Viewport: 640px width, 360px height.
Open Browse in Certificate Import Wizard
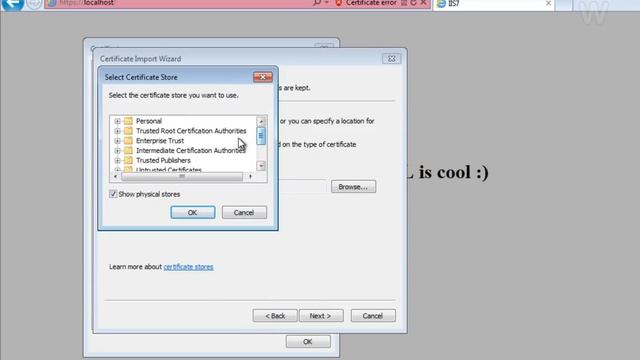(x=353, y=187)
